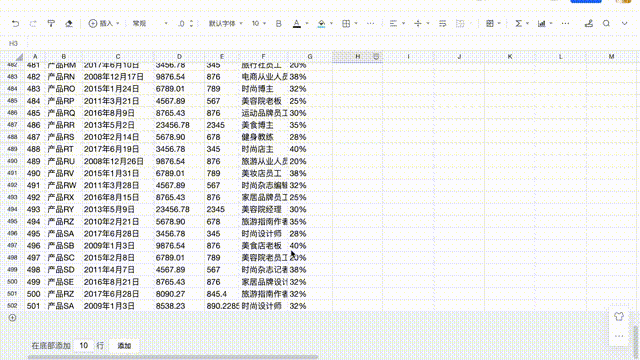Click the insert chart icon
The height and width of the screenshot is (360, 640).
pyautogui.click(x=542, y=24)
